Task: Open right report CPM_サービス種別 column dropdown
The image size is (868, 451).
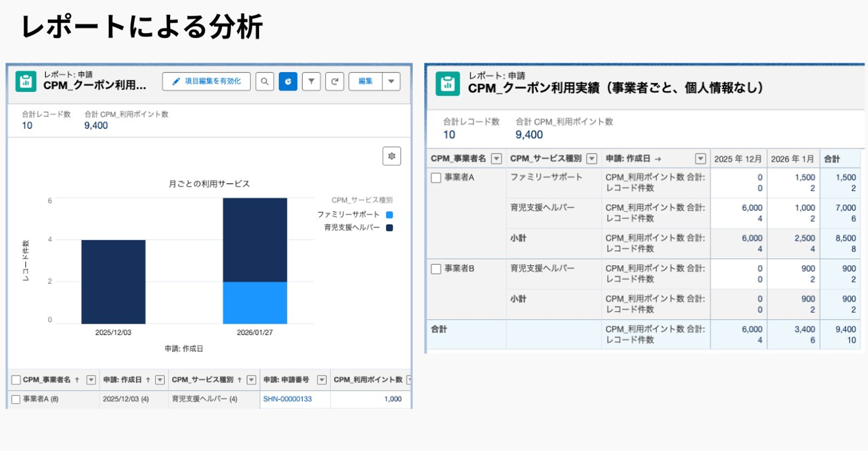Action: tap(592, 159)
